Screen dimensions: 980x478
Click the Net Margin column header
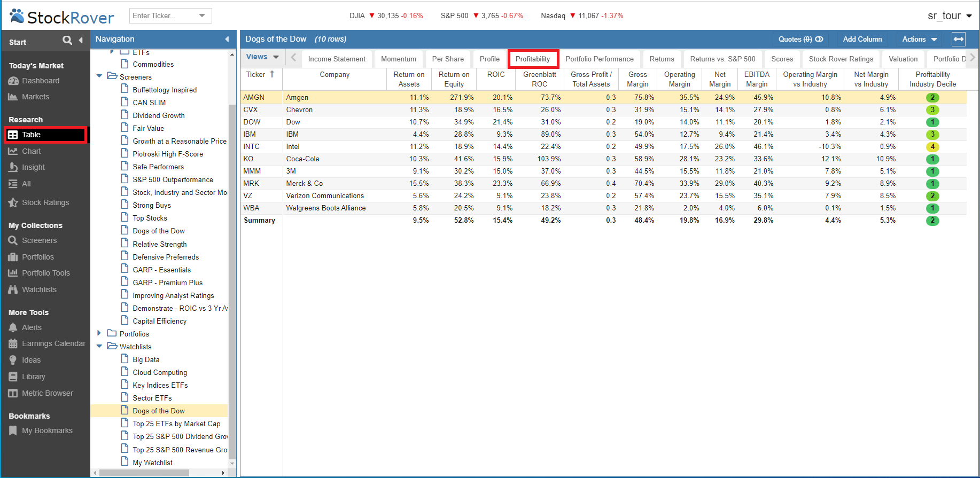720,79
